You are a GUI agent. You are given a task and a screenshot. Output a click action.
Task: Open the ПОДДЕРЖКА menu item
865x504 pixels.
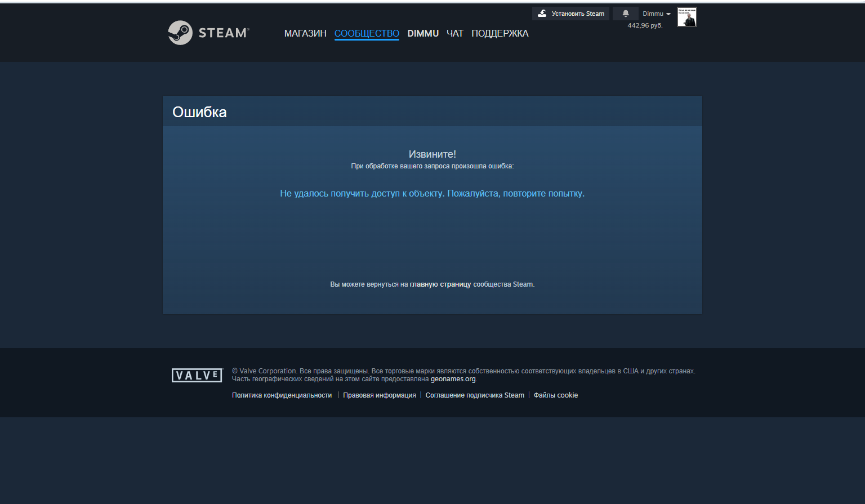click(x=500, y=33)
